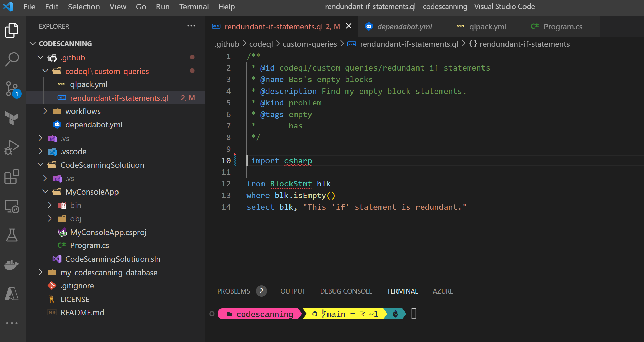The height and width of the screenshot is (342, 644).
Task: Expand the my_codescanning_database folder
Action: pyautogui.click(x=109, y=273)
